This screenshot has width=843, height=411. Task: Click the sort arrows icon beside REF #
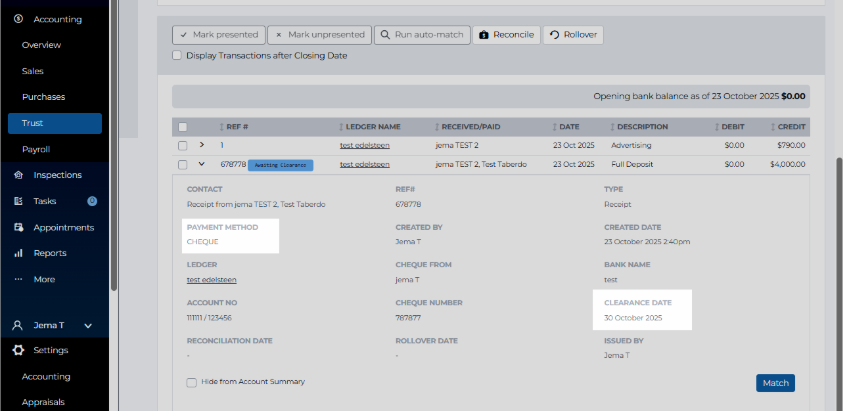pos(222,127)
